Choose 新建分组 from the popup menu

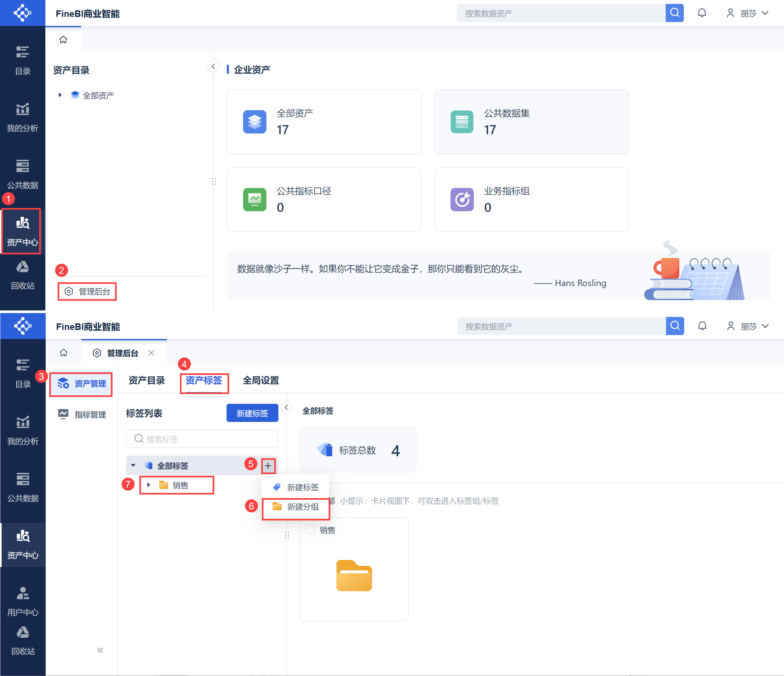296,507
